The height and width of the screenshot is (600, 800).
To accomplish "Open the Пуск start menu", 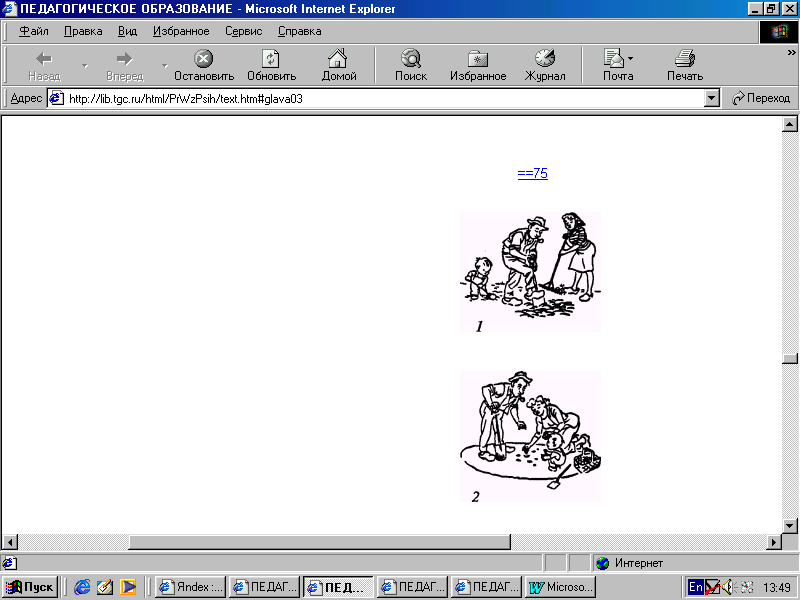I will coord(31,587).
